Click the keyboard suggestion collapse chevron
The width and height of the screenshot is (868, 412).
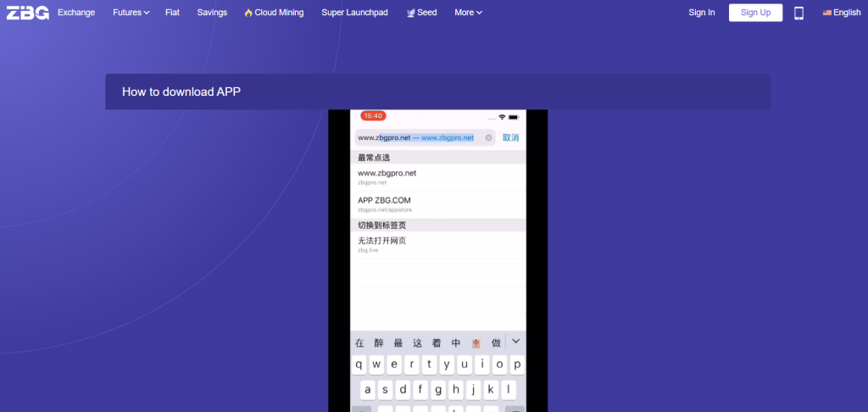[516, 341]
